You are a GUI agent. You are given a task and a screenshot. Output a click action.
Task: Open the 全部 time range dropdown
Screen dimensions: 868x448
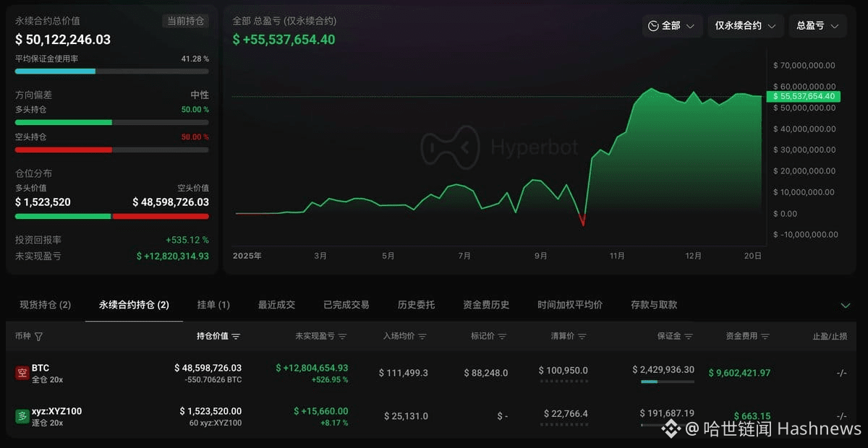click(x=672, y=26)
